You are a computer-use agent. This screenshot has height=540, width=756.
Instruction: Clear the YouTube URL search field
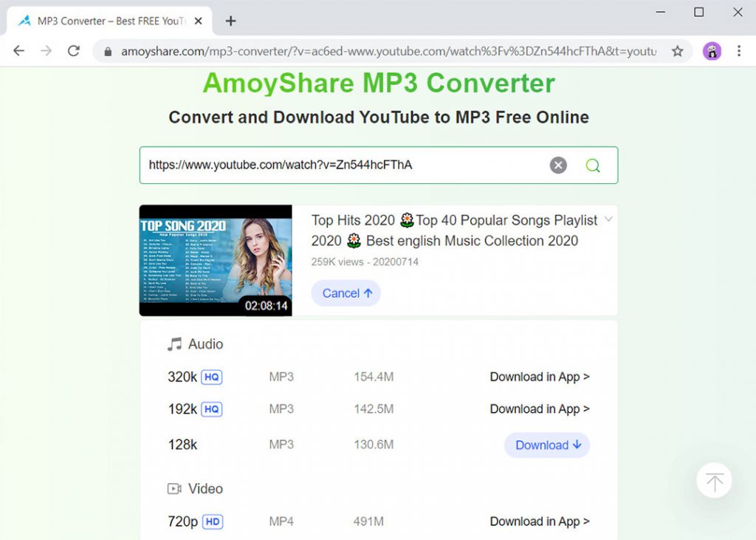tap(558, 165)
